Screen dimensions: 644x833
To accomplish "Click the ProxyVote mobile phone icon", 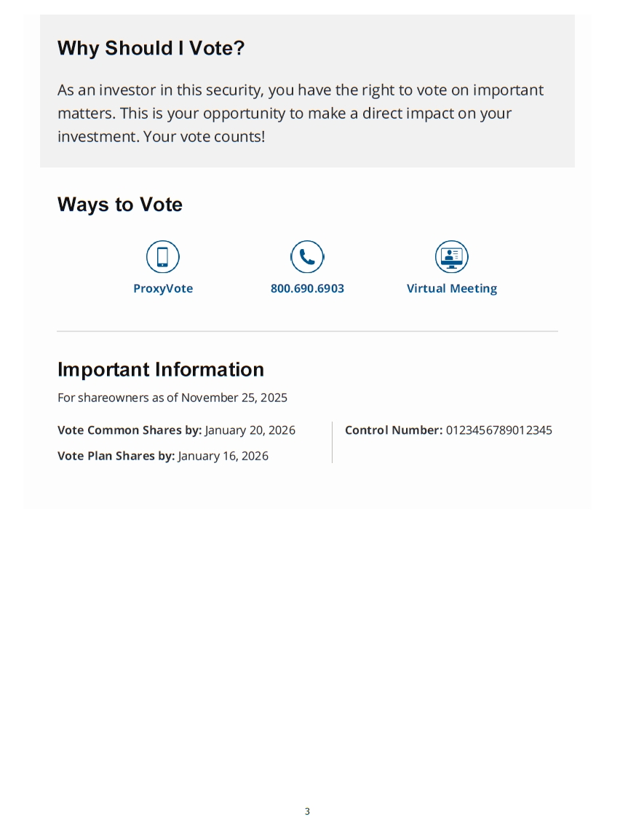I will click(162, 257).
